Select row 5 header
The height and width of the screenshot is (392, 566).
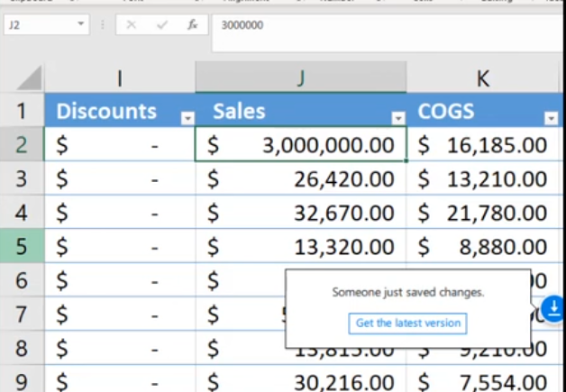(22, 246)
